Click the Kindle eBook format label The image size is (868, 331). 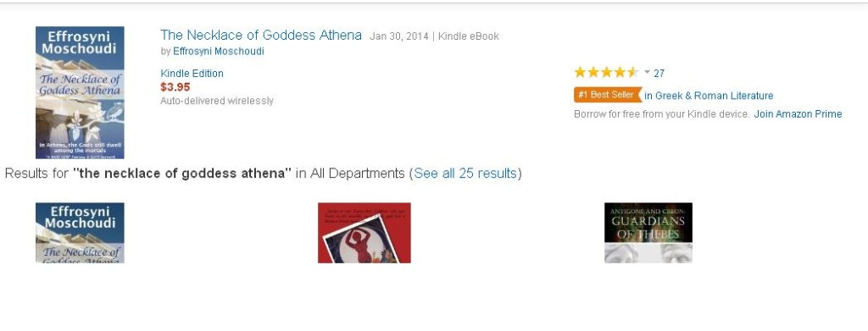[x=468, y=36]
